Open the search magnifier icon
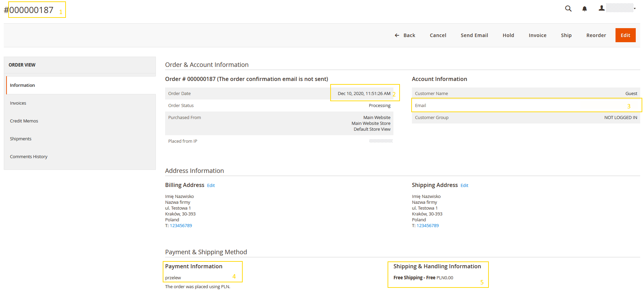 (x=568, y=9)
